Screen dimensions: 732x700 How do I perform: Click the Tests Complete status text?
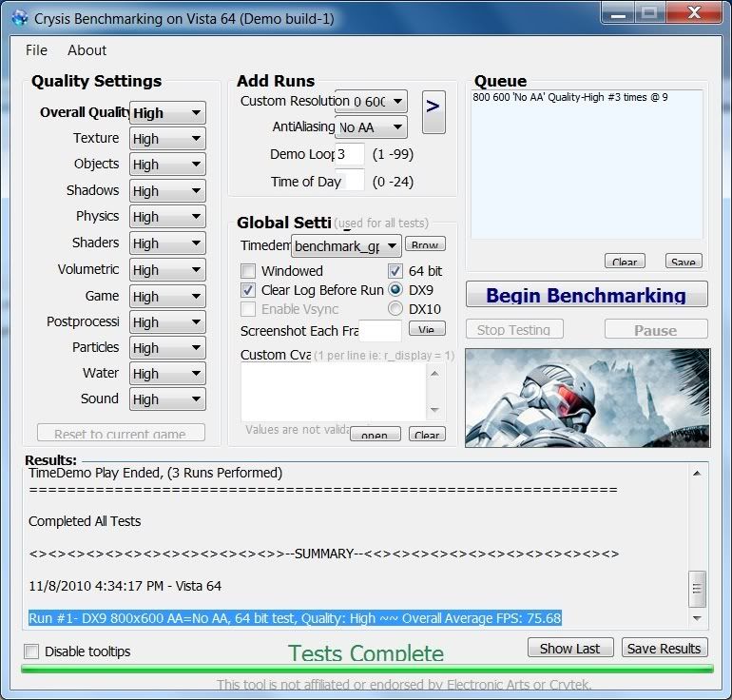366,652
